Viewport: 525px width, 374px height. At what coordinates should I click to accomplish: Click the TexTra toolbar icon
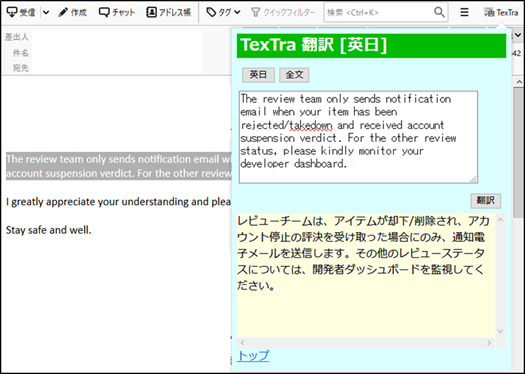tap(501, 13)
